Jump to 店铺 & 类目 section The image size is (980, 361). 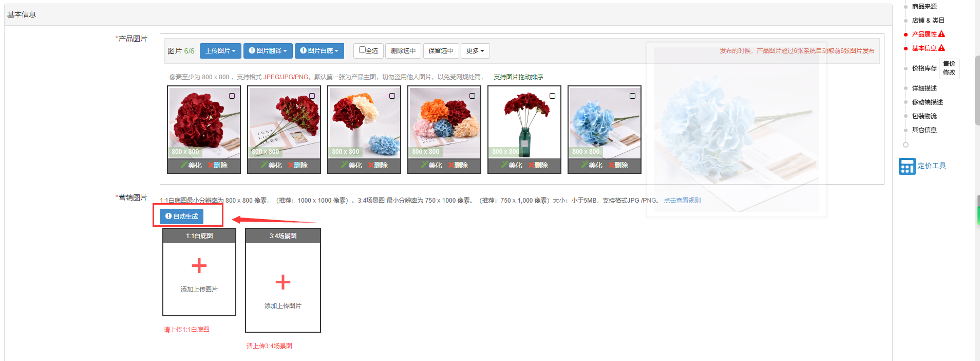(x=928, y=21)
